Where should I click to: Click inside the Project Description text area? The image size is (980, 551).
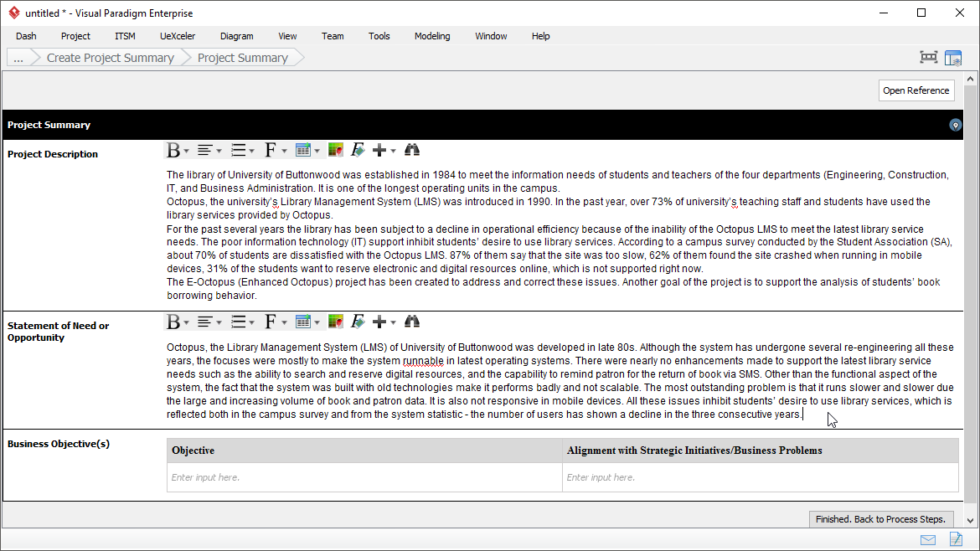click(560, 235)
